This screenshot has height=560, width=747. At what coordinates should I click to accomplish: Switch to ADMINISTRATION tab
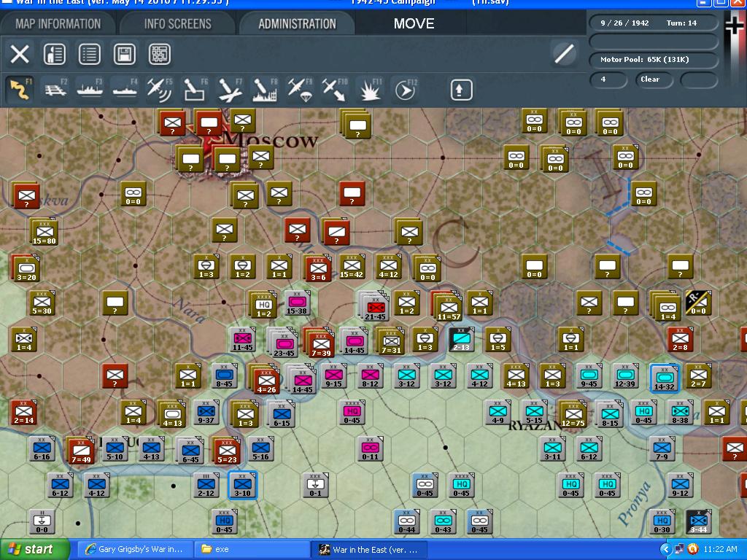(298, 24)
